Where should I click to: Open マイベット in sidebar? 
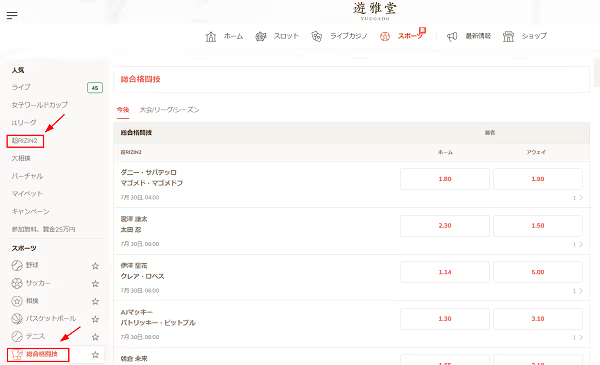27,194
